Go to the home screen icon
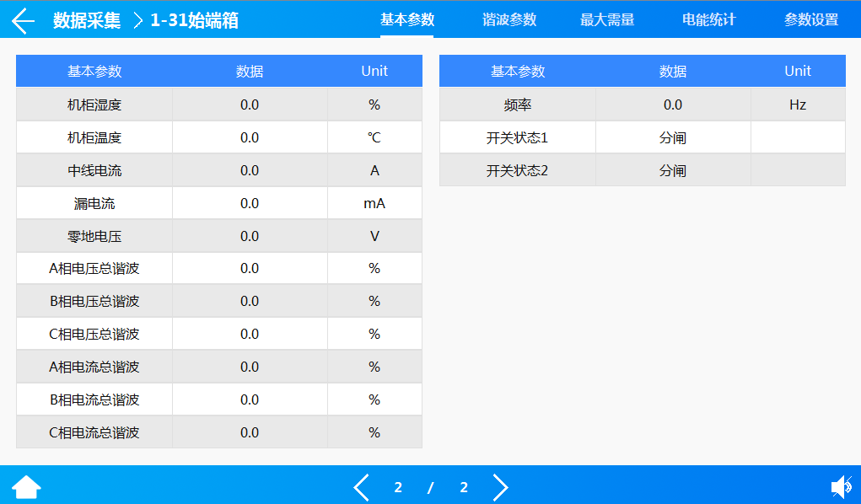 26,487
